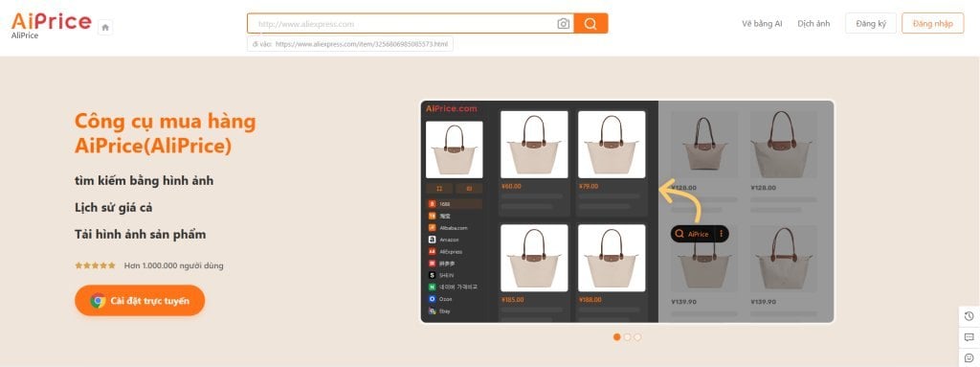Click into the URL search input field
Screen dimensions: 980x367
[x=402, y=24]
